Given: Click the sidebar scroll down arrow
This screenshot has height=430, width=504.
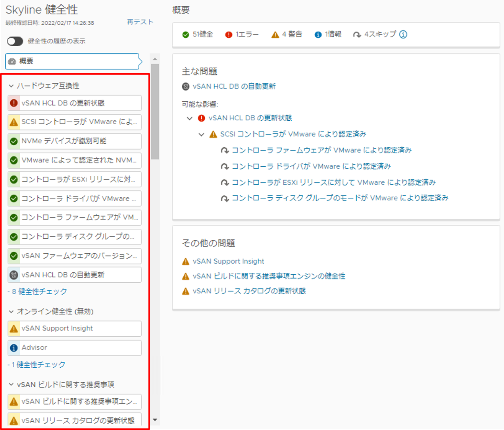Looking at the screenshot, I should coord(155,420).
